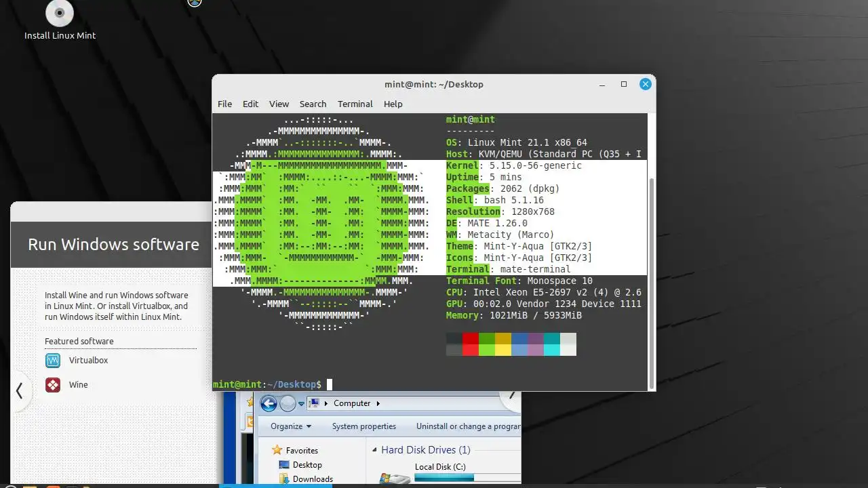The image size is (868, 488).
Task: Click the red swatch in neofetch palette
Action: point(471,344)
